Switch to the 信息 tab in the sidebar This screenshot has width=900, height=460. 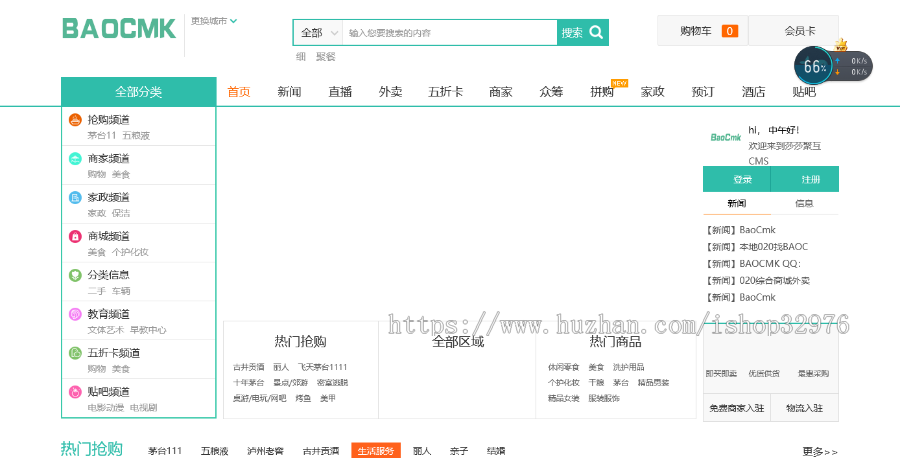[x=804, y=203]
